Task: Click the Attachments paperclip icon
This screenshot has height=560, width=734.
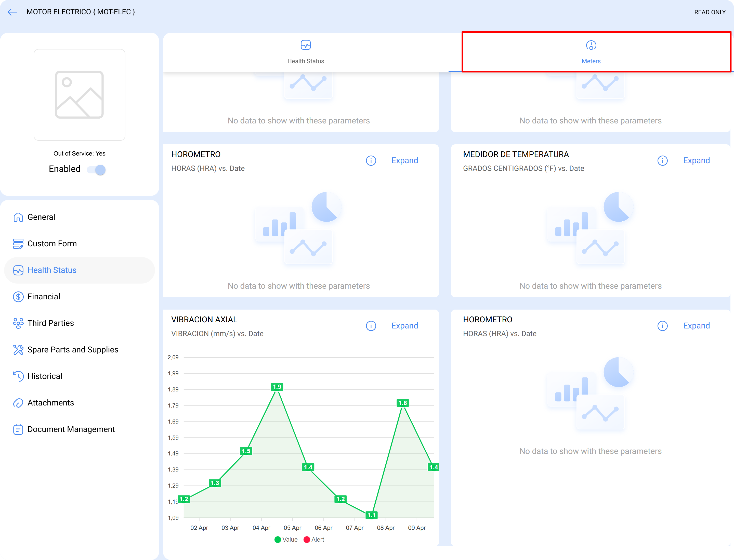Action: click(x=18, y=403)
